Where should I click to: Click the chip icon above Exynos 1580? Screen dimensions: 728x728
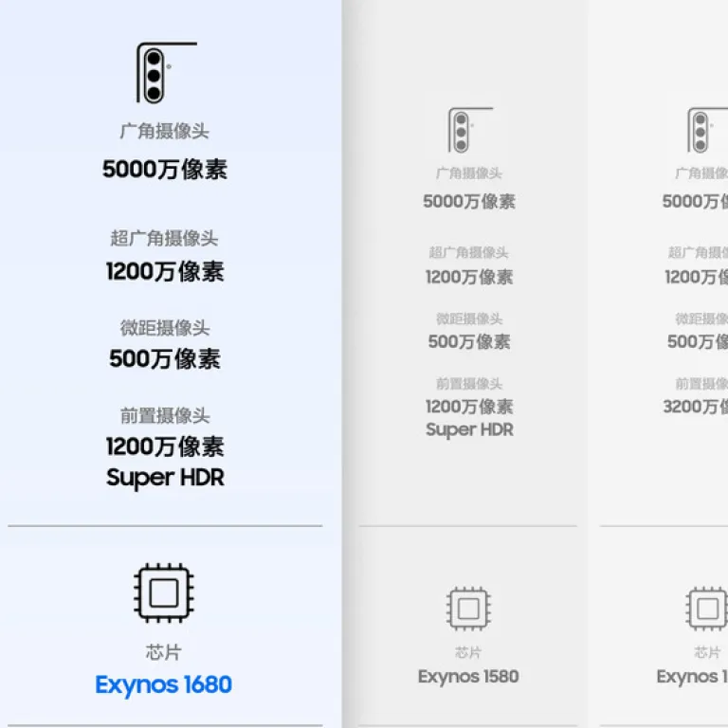click(x=468, y=609)
